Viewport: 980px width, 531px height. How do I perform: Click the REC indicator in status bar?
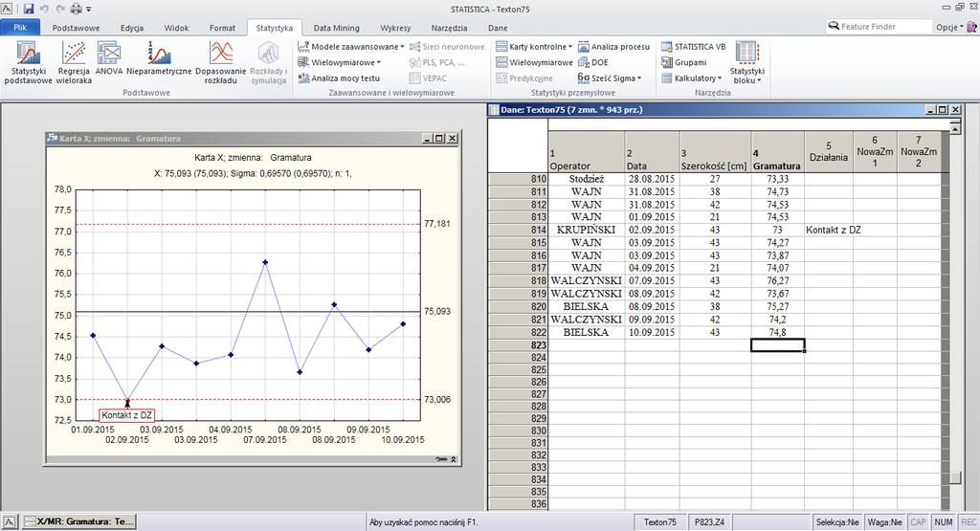coord(969,521)
